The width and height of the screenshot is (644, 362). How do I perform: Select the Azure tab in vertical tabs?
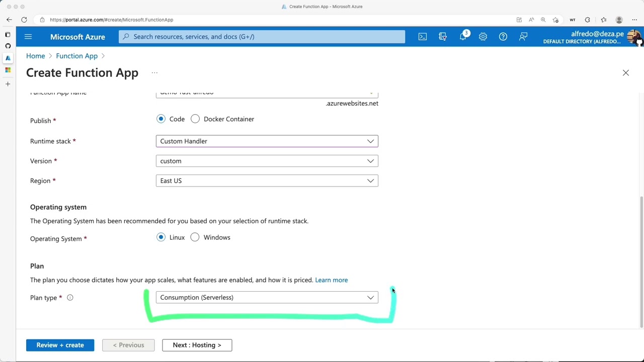tap(8, 58)
